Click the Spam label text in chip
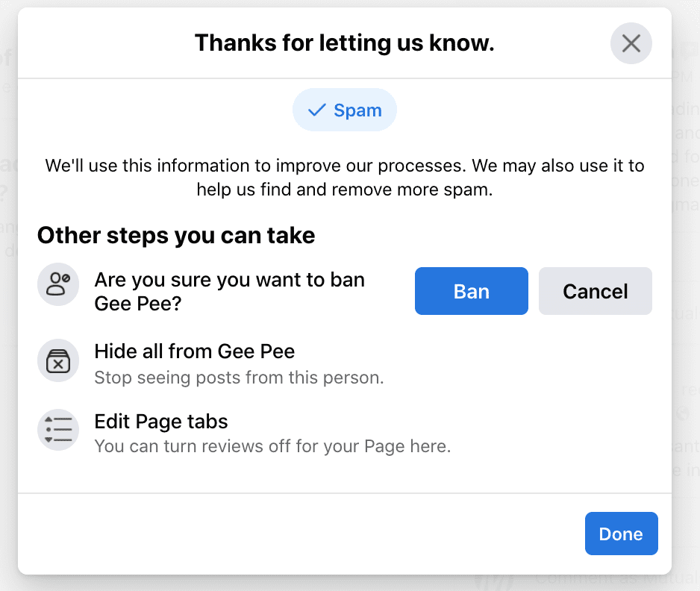 [x=357, y=110]
